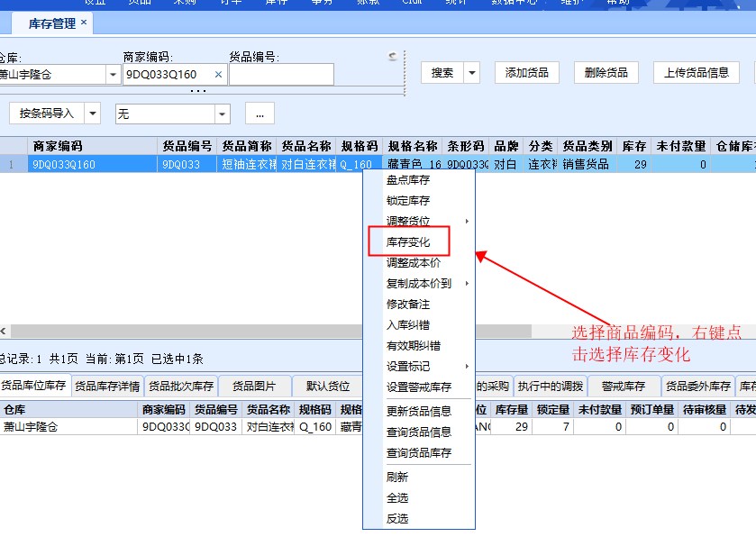Image resolution: width=756 pixels, height=546 pixels.
Task: Open the 按条码导入 dropdown arrow
Action: (93, 114)
